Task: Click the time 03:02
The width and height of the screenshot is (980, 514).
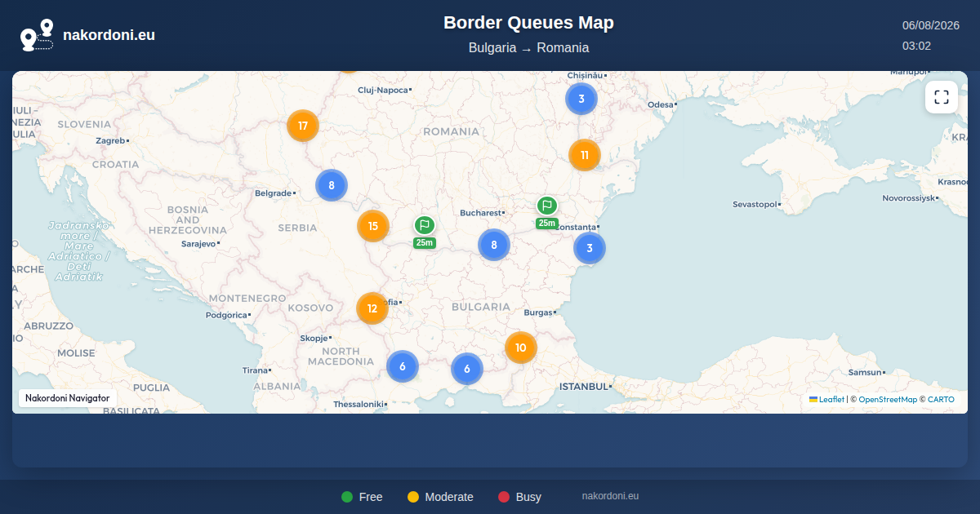Action: click(916, 46)
